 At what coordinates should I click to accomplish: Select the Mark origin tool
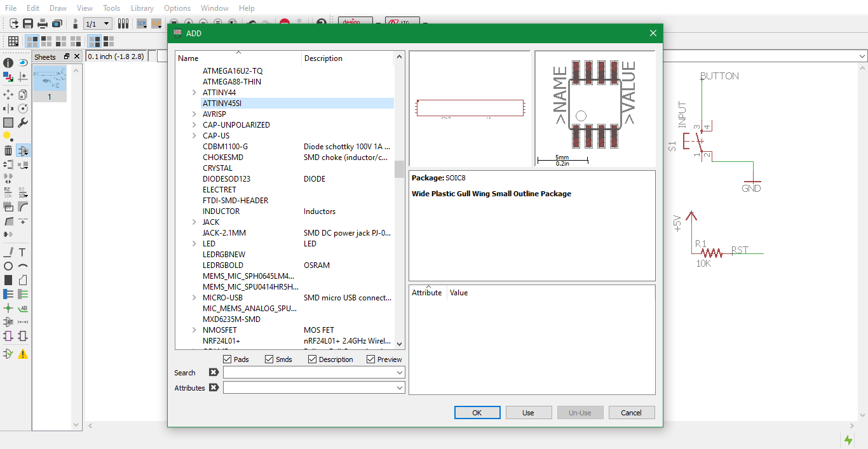click(23, 77)
